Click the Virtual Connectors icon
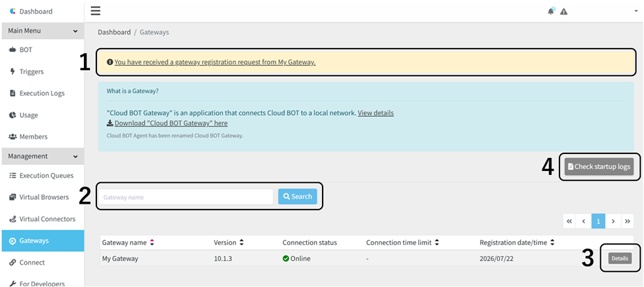This screenshot has height=287, width=644. [x=12, y=219]
